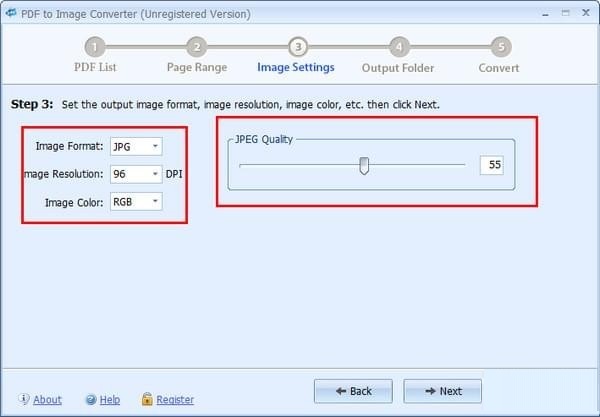Screen dimensions: 600x417
Task: Click the Help question mark icon
Action: coord(91,400)
